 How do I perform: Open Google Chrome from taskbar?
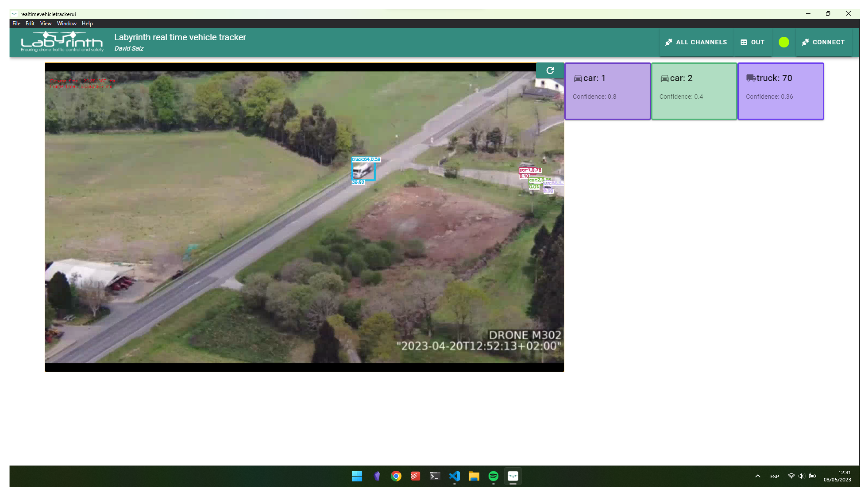396,476
